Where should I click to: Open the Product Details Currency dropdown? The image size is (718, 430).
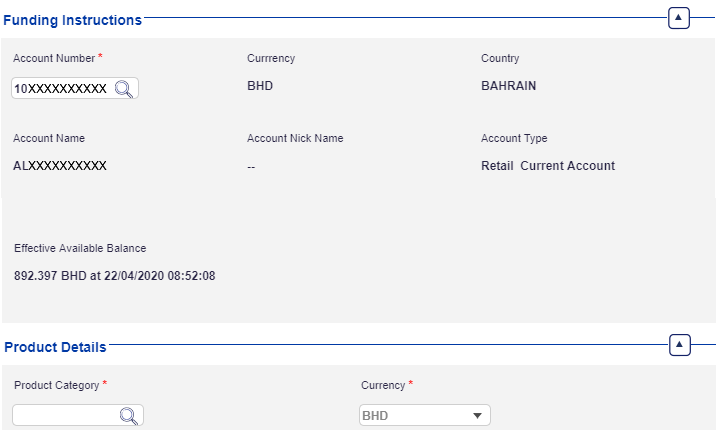425,416
